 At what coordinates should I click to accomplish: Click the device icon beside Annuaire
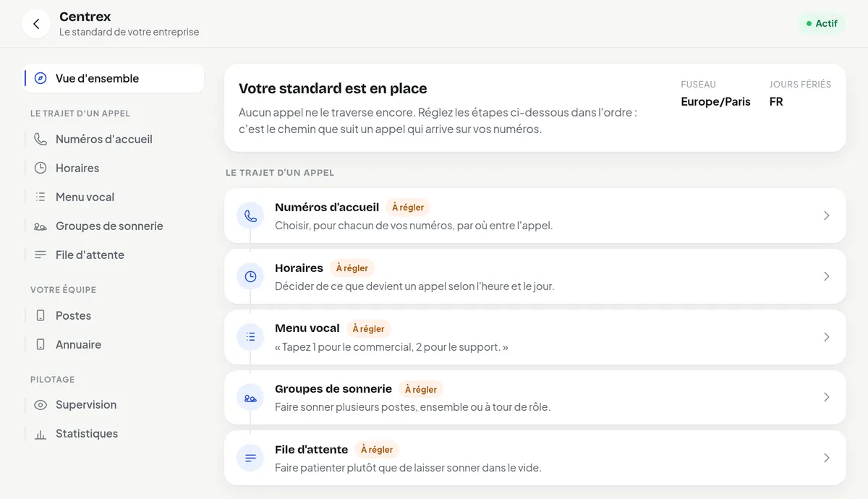(x=41, y=344)
